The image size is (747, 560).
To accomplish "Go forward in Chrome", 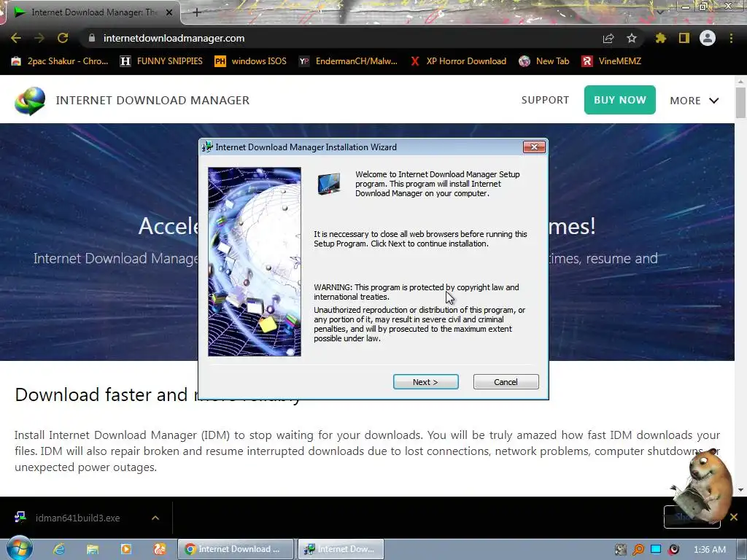I will (39, 38).
